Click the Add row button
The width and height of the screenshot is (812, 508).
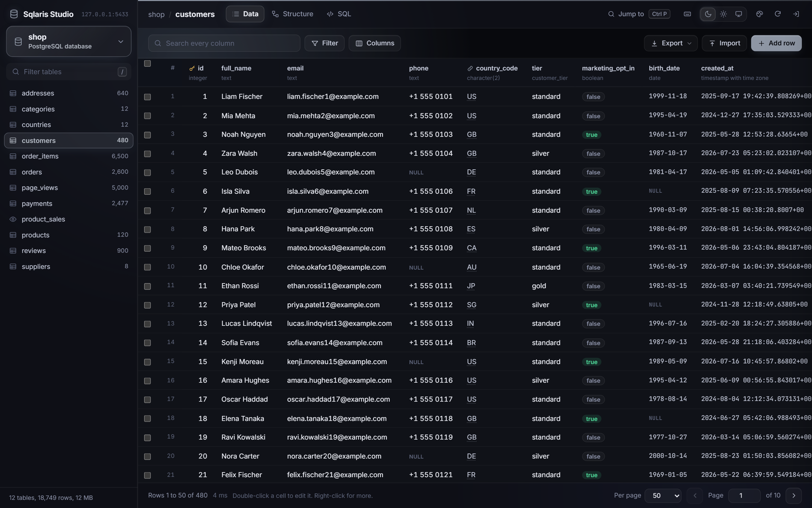coord(776,43)
